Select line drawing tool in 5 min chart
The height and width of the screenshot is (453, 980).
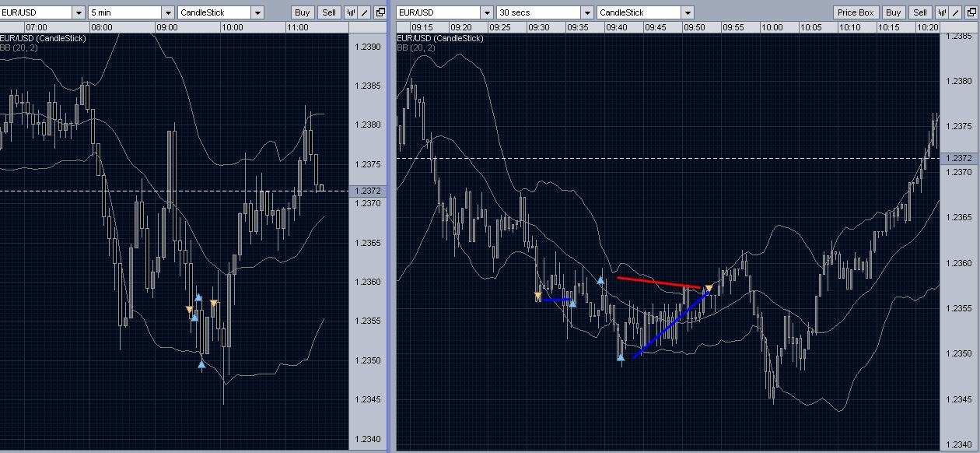[x=366, y=12]
